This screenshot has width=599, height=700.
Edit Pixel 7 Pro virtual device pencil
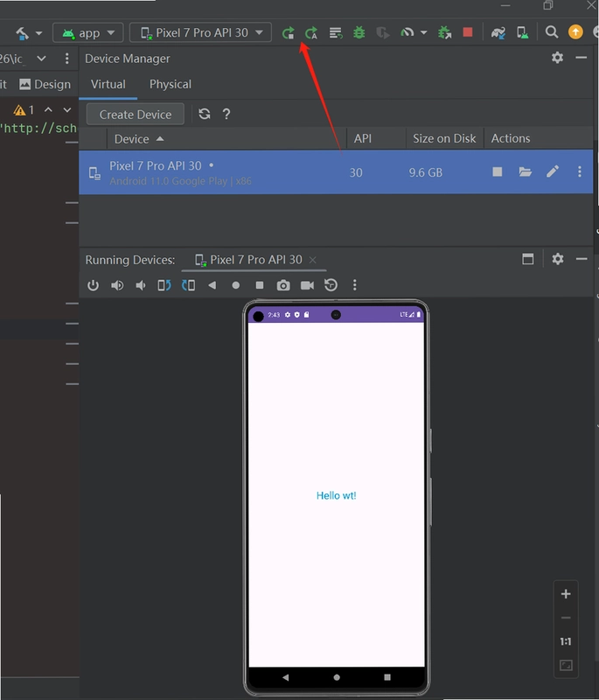coord(553,171)
